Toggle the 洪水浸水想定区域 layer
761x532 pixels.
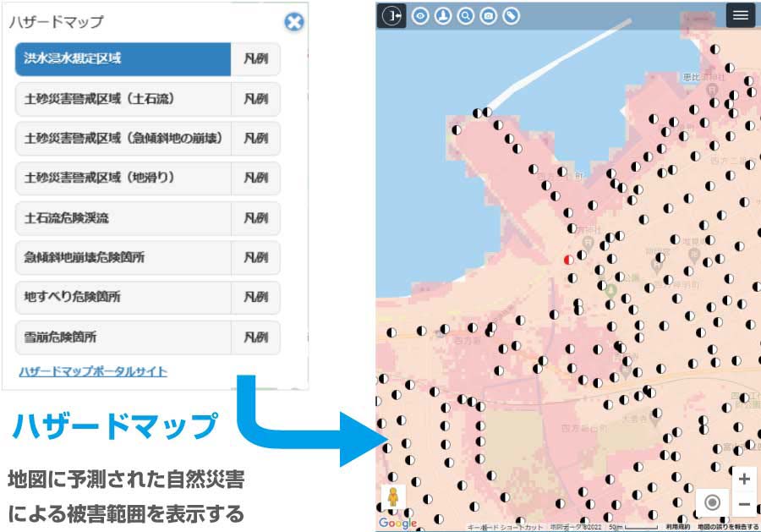123,59
